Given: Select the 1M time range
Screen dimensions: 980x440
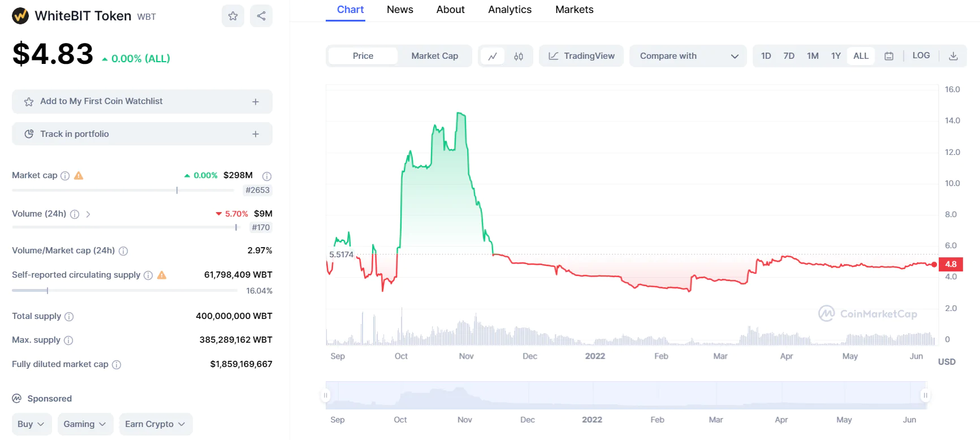Looking at the screenshot, I should [813, 56].
